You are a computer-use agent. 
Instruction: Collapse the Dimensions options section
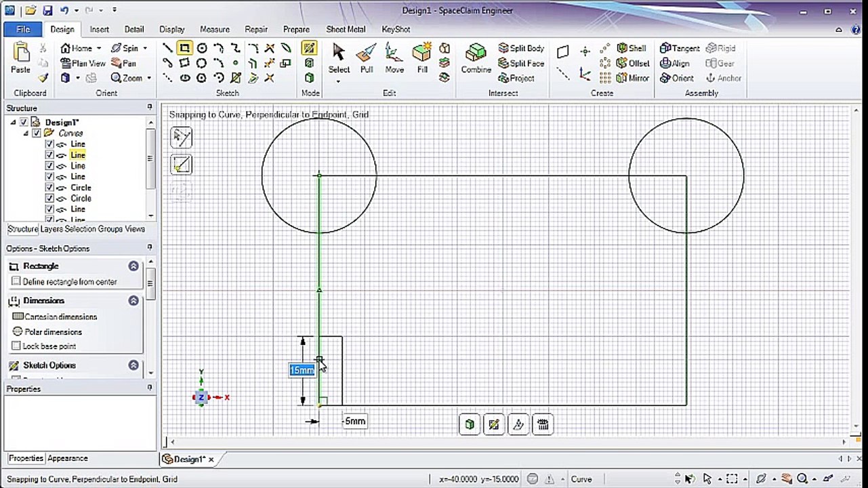click(133, 301)
